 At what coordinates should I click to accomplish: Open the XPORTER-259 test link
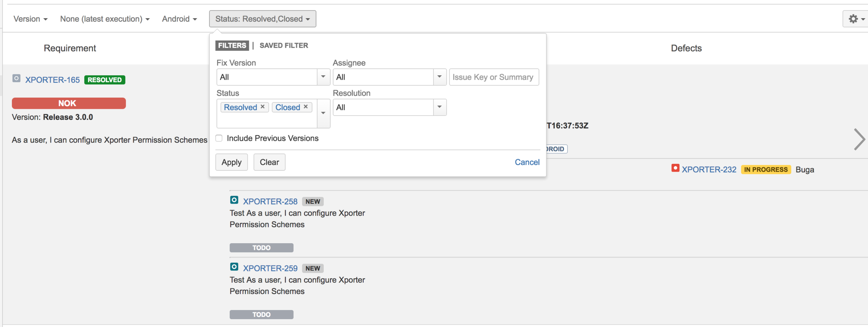point(270,268)
